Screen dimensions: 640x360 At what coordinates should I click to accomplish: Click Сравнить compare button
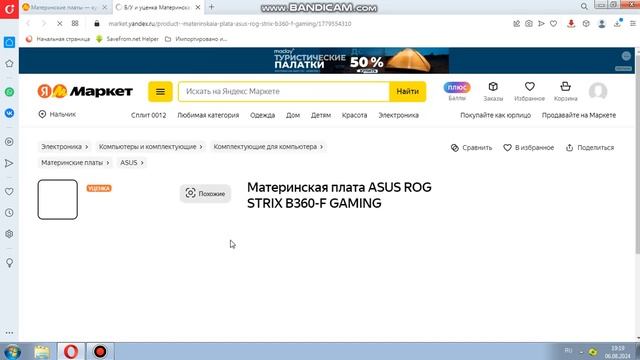tap(471, 148)
